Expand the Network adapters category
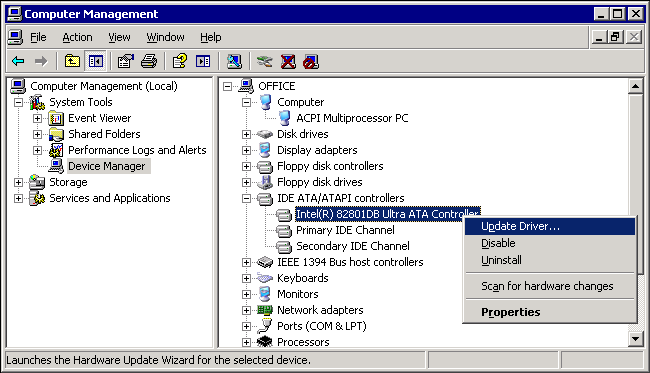Image resolution: width=650 pixels, height=373 pixels. (246, 310)
